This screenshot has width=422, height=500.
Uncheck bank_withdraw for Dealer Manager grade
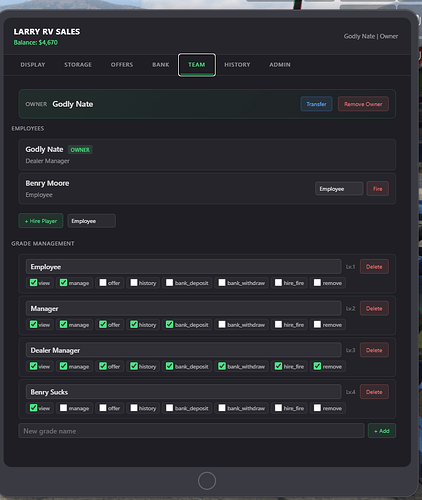222,366
